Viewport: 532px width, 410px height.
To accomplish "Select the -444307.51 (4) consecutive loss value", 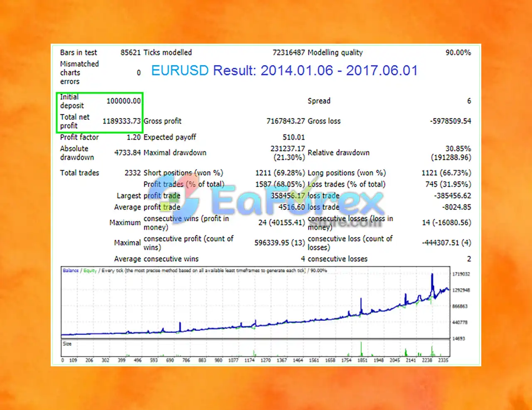I will pos(446,243).
